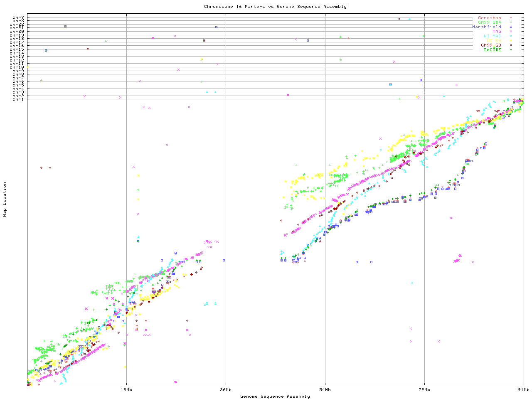Image resolution: width=532 pixels, height=399 pixels.
Task: Click the Chromosome 16 Markers chart title
Action: [x=275, y=7]
